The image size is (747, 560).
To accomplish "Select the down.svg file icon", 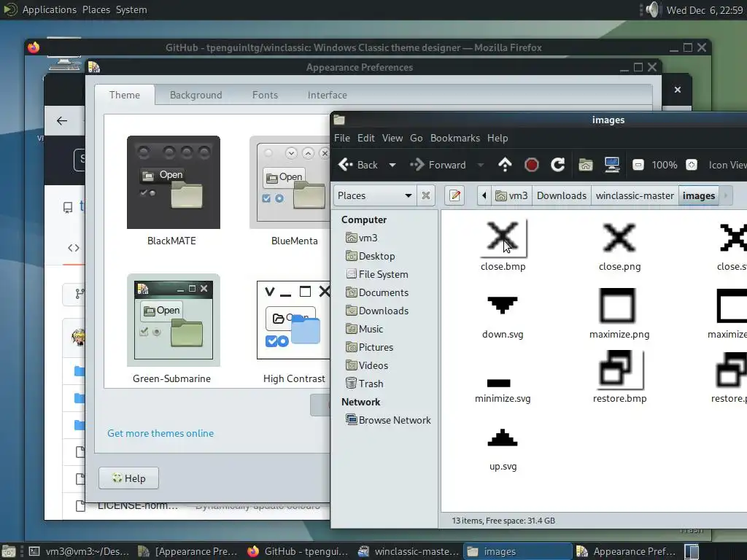I will [x=503, y=305].
